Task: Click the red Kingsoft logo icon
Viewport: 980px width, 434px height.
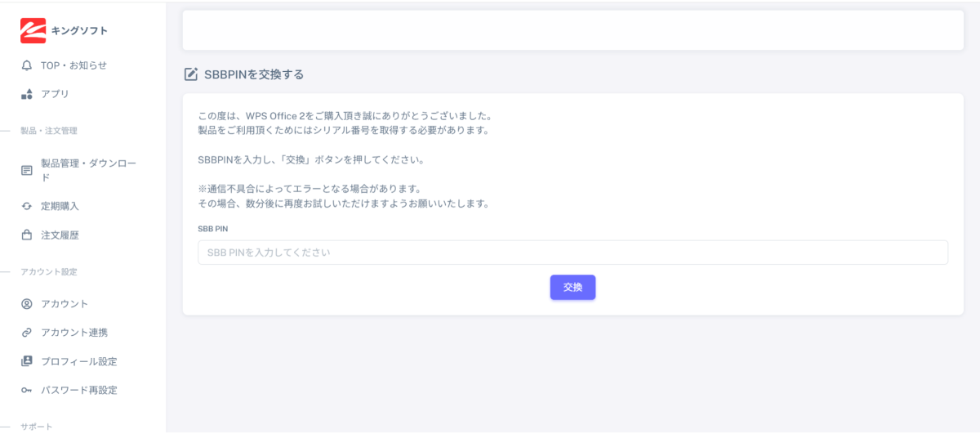Action: point(33,30)
